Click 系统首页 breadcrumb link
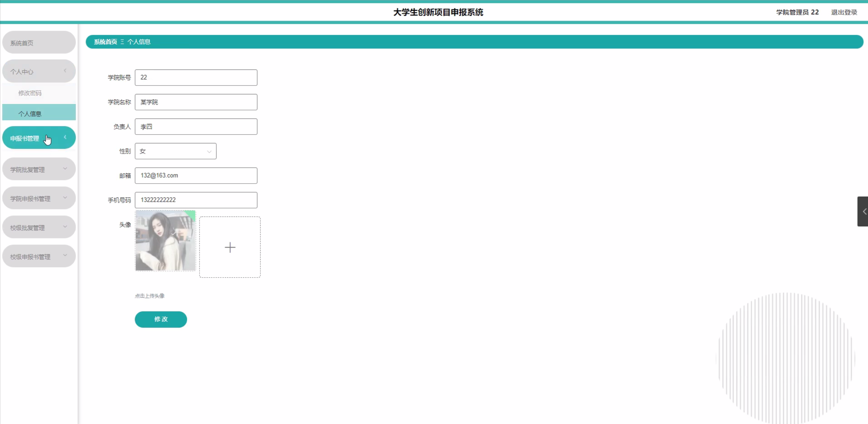This screenshot has height=424, width=868. [x=105, y=42]
